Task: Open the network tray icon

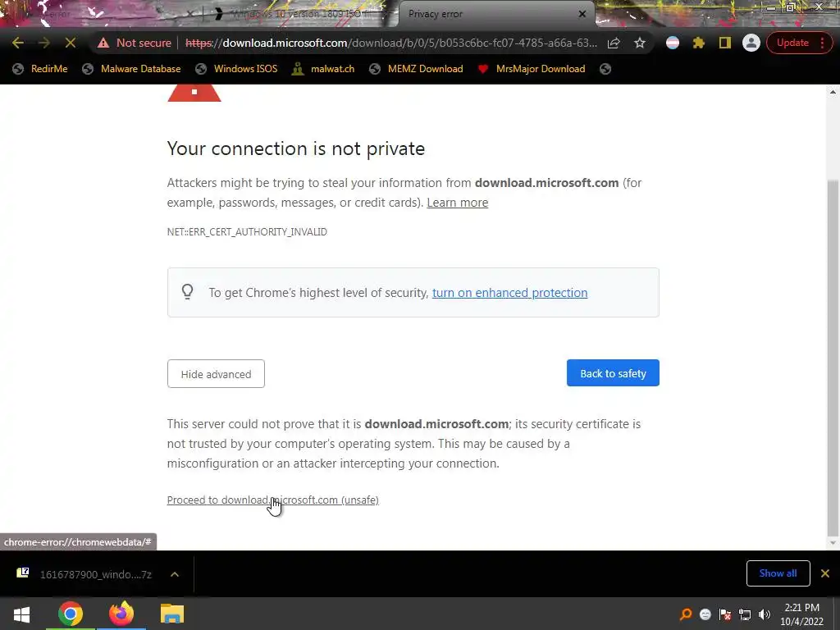Action: coord(745,614)
